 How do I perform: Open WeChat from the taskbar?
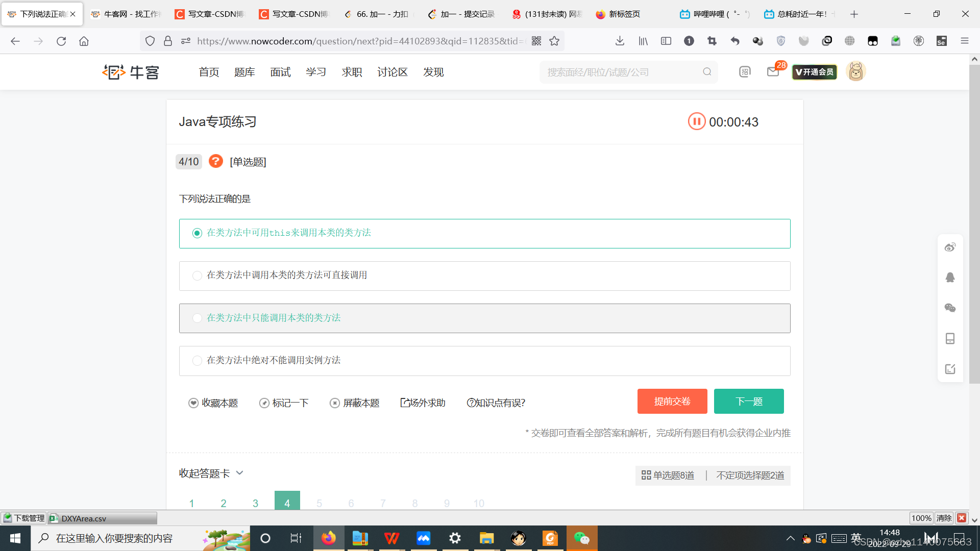pos(582,538)
